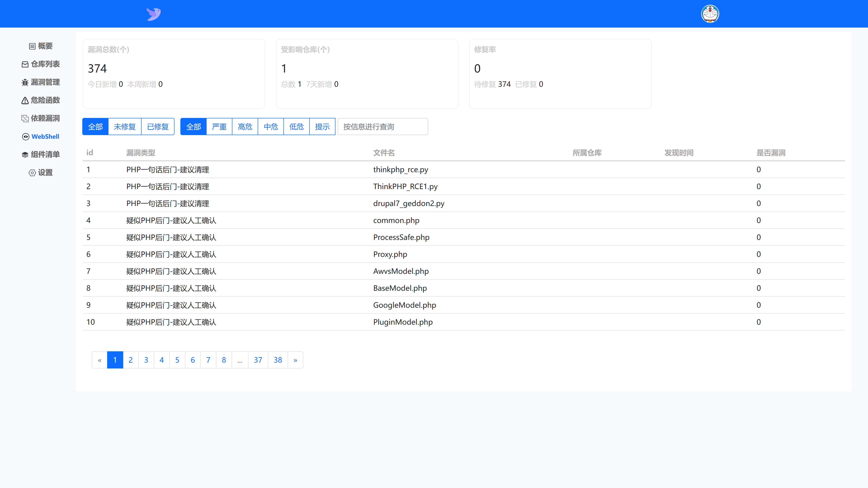The height and width of the screenshot is (488, 868).
Task: Click the thinkphp_rce.py table row
Action: coord(400,169)
